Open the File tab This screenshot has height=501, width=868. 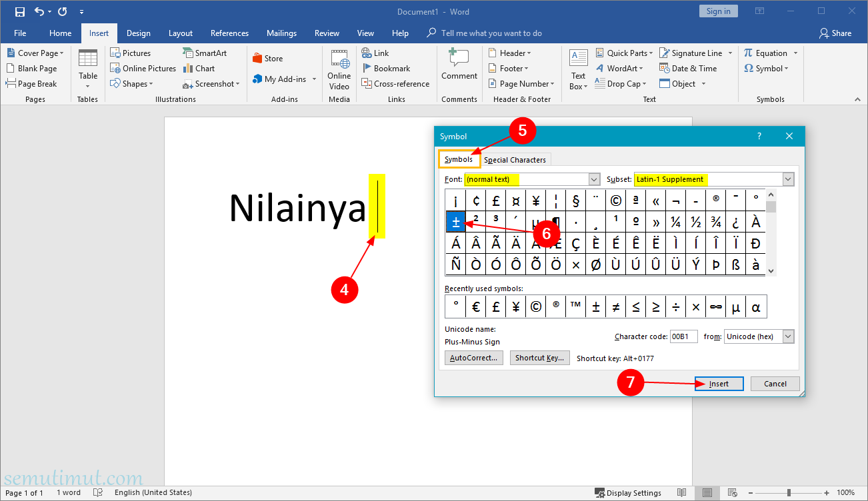(x=20, y=33)
